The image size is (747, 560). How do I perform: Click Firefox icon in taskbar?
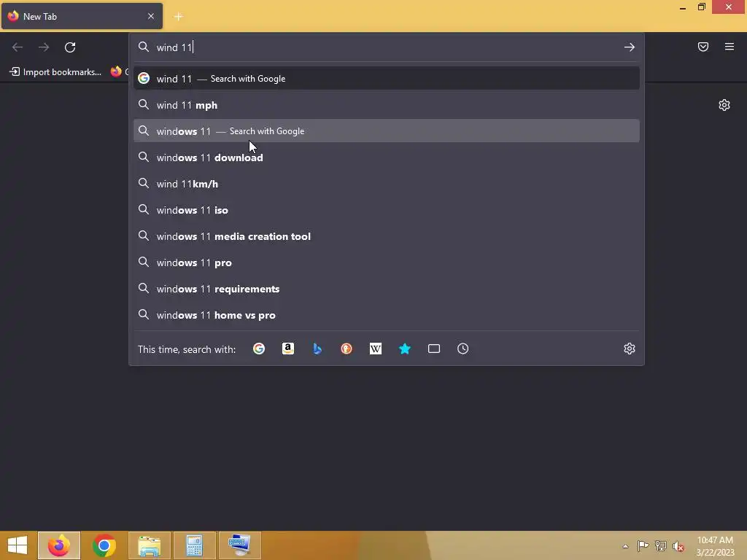tap(59, 545)
